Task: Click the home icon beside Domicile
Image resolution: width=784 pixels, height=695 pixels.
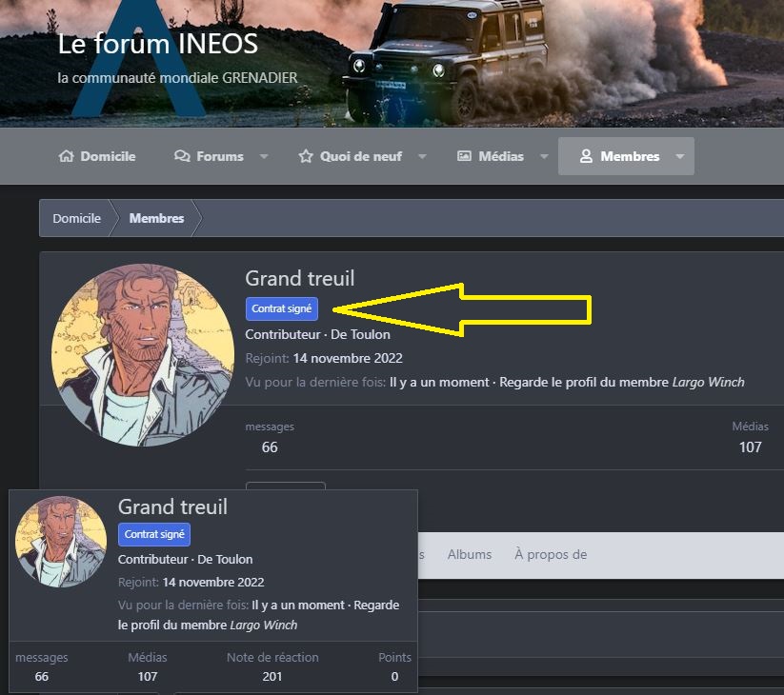Action: (x=66, y=156)
